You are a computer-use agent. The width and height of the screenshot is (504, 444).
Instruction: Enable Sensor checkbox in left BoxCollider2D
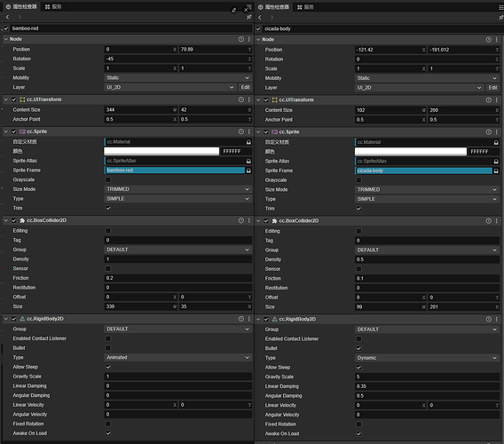[108, 268]
